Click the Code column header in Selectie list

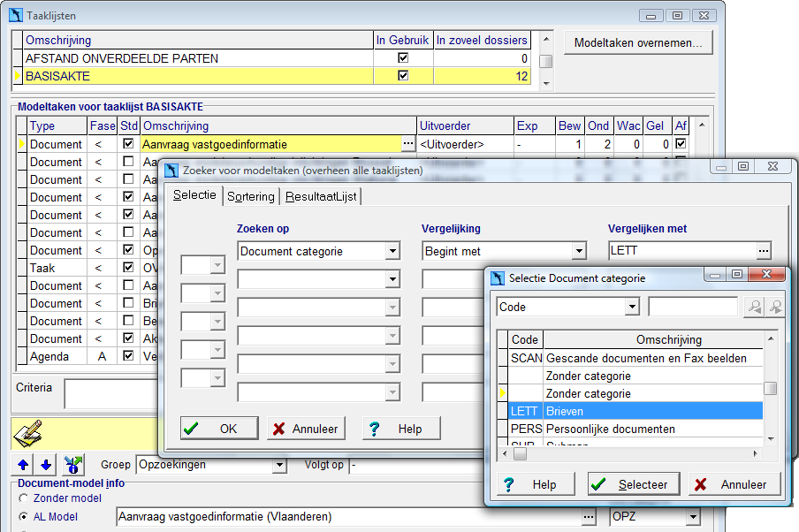pos(525,339)
